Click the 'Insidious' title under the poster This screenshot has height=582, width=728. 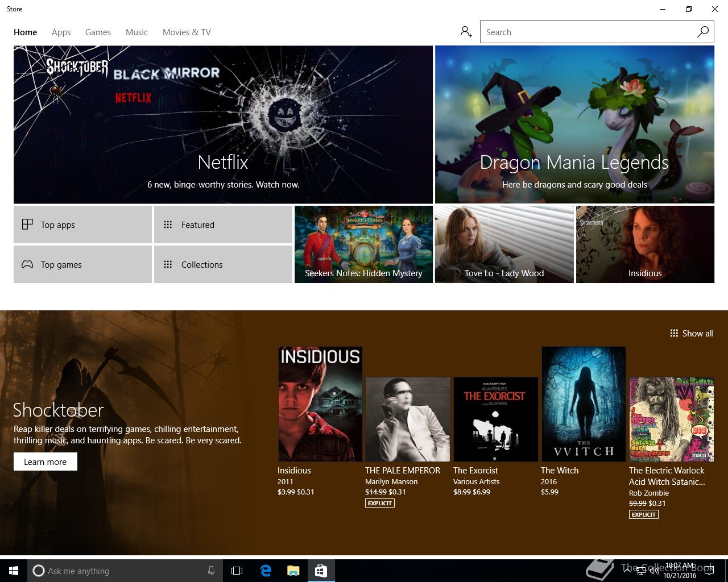pyautogui.click(x=294, y=471)
